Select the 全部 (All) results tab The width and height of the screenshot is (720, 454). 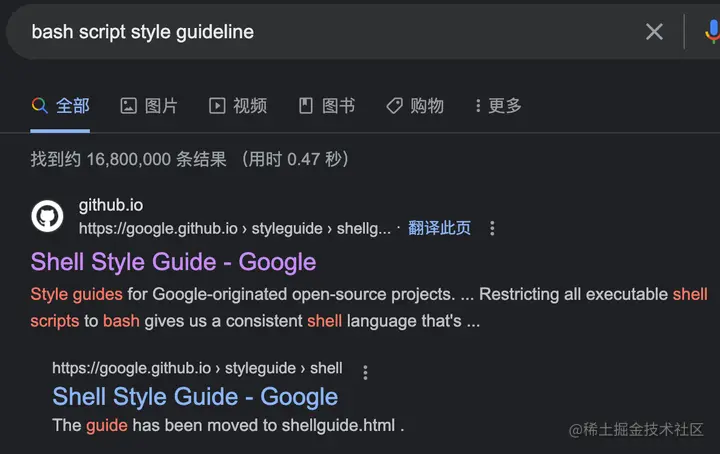point(60,106)
